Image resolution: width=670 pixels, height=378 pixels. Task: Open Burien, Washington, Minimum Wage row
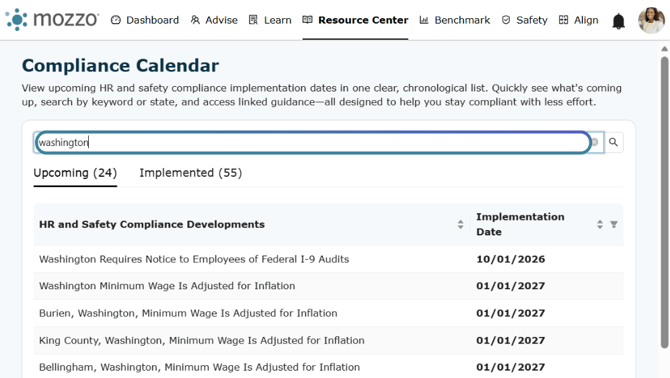pyautogui.click(x=188, y=313)
